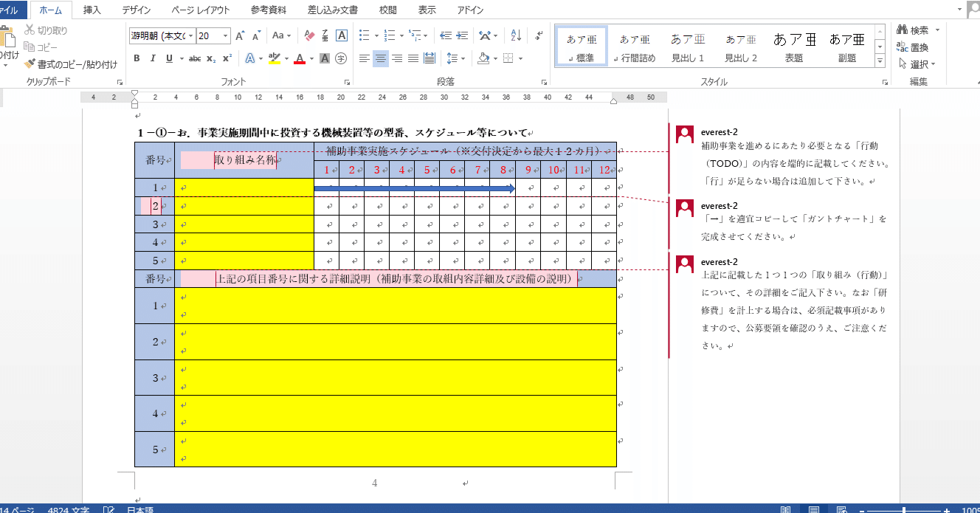This screenshot has height=513, width=980.
Task: Open the Mailings (差し込み文書) tab
Action: (333, 10)
